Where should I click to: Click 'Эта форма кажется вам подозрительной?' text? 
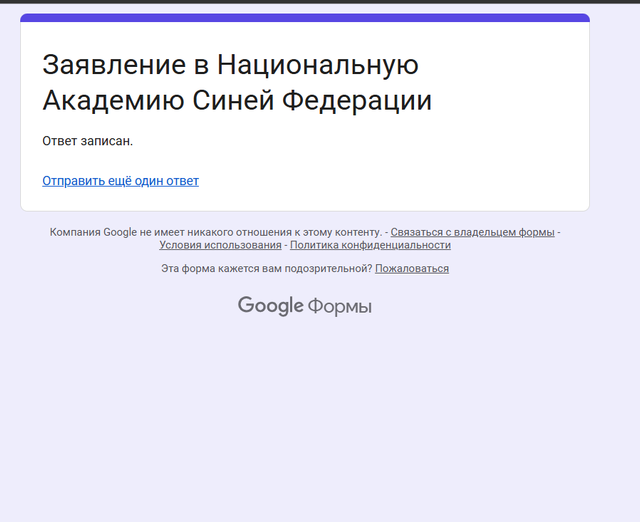pyautogui.click(x=267, y=269)
